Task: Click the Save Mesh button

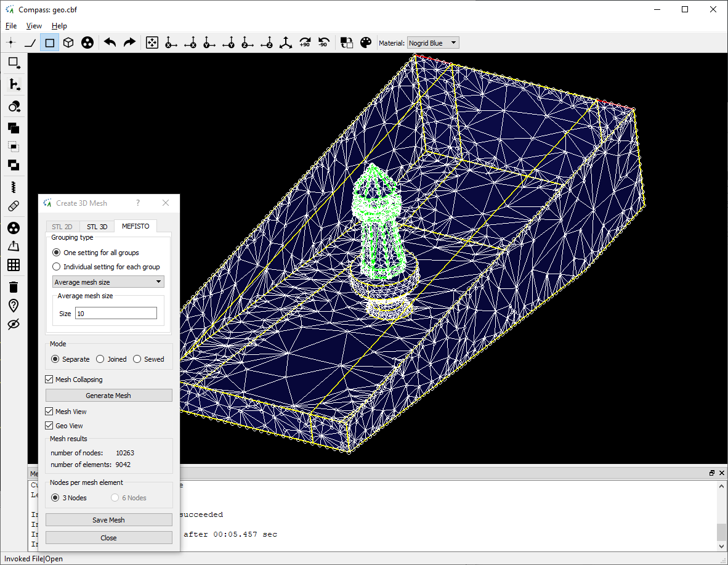Action: tap(108, 520)
